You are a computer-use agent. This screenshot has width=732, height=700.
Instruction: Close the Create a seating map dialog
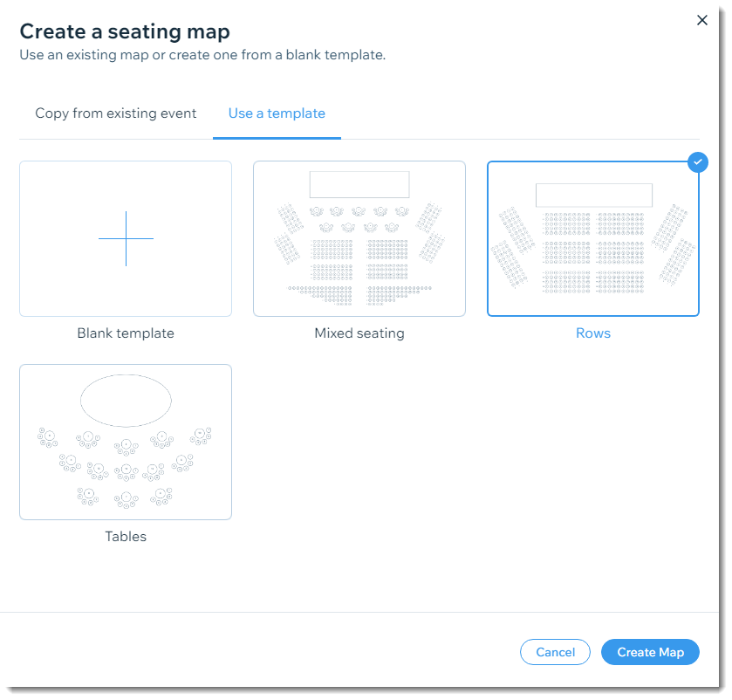tap(701, 20)
